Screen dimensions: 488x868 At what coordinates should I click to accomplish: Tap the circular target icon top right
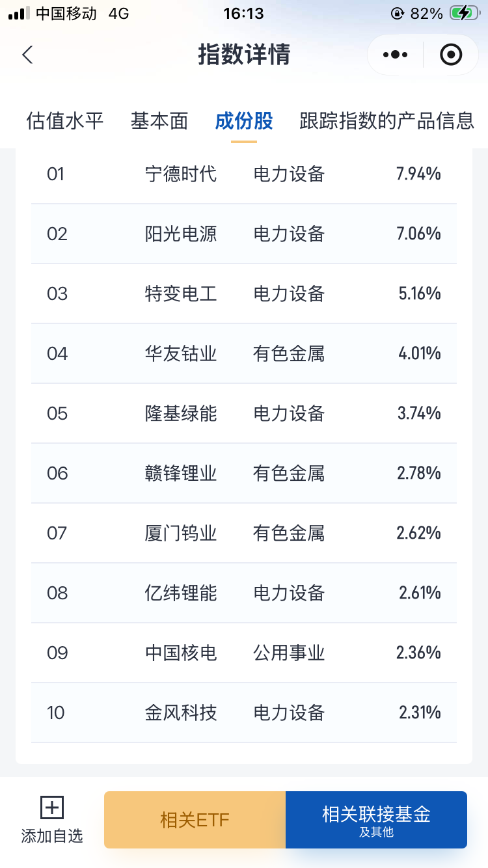(450, 55)
